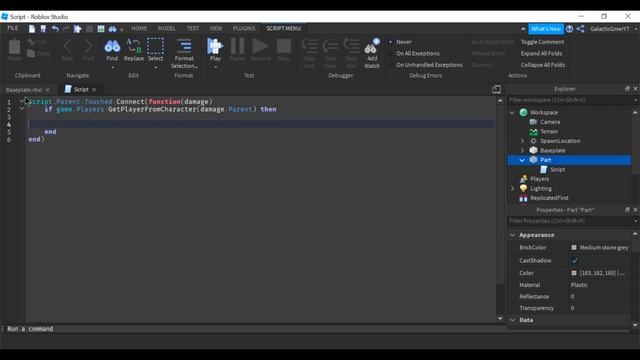Collapse the Data properties section

(513, 320)
